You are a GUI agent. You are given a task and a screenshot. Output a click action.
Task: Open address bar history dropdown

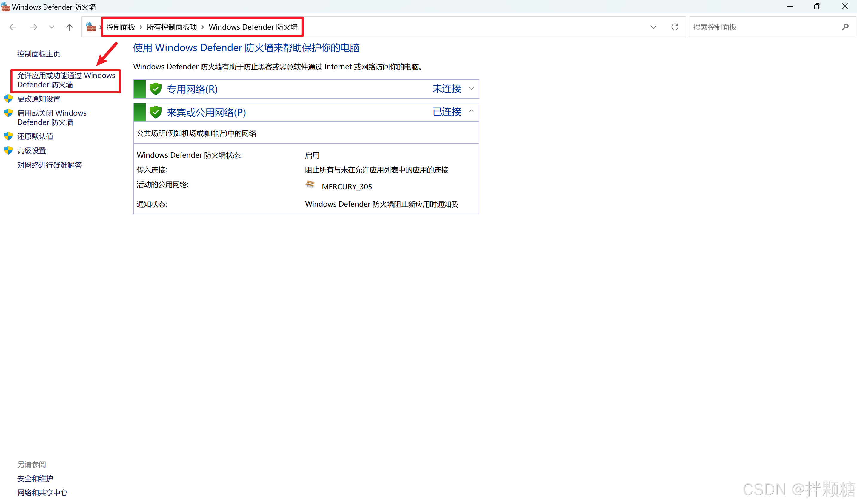click(x=653, y=27)
